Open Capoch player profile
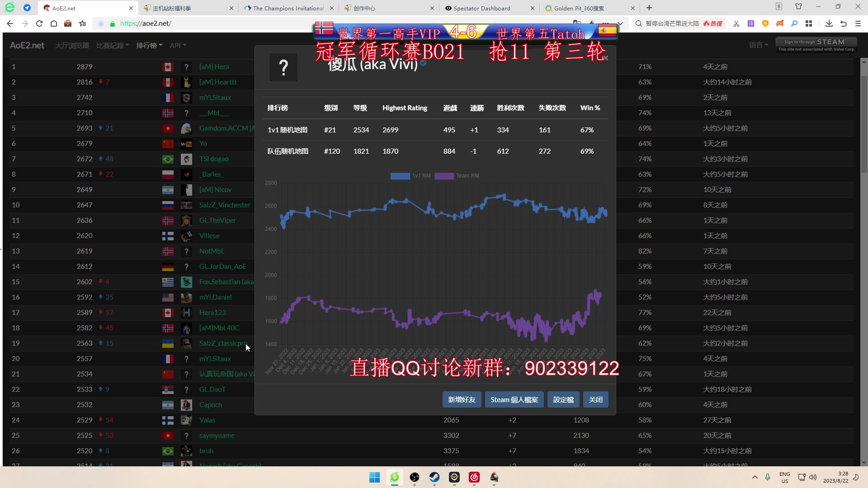 tap(210, 405)
